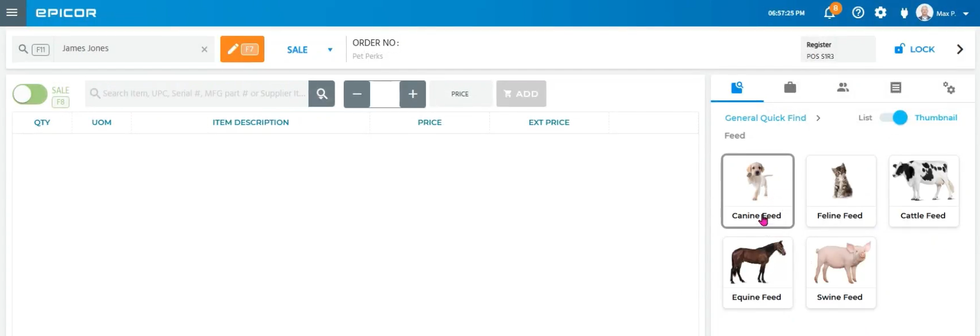
Task: Open the help question mark icon
Action: point(858,13)
